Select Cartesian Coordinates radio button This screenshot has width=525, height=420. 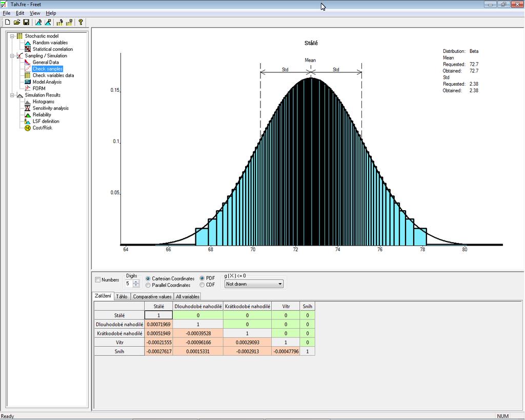(x=148, y=278)
